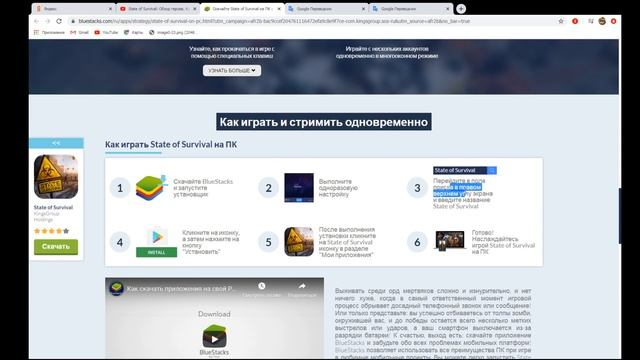Click the State of Survival sidebar title

53,207
